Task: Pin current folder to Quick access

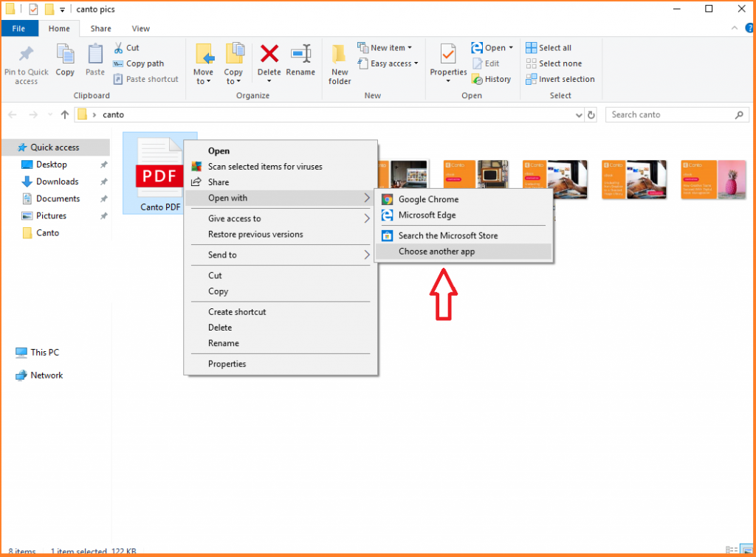Action: tap(27, 63)
